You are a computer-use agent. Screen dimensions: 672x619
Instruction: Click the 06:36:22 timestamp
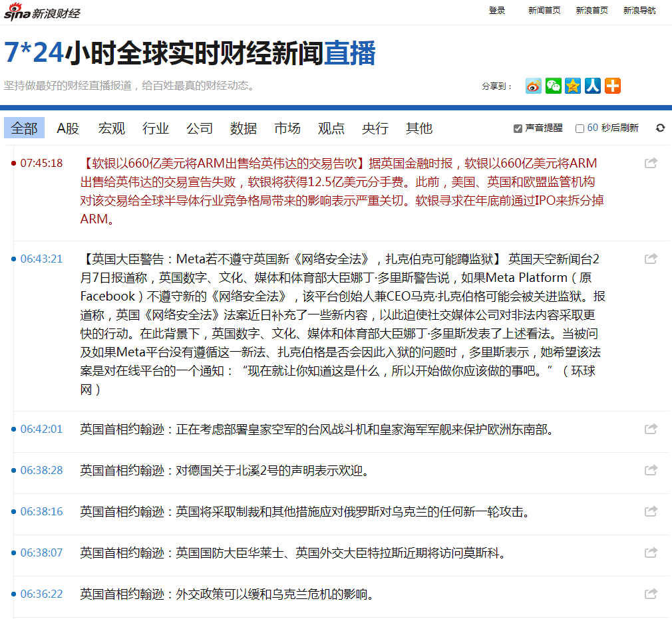pyautogui.click(x=41, y=594)
